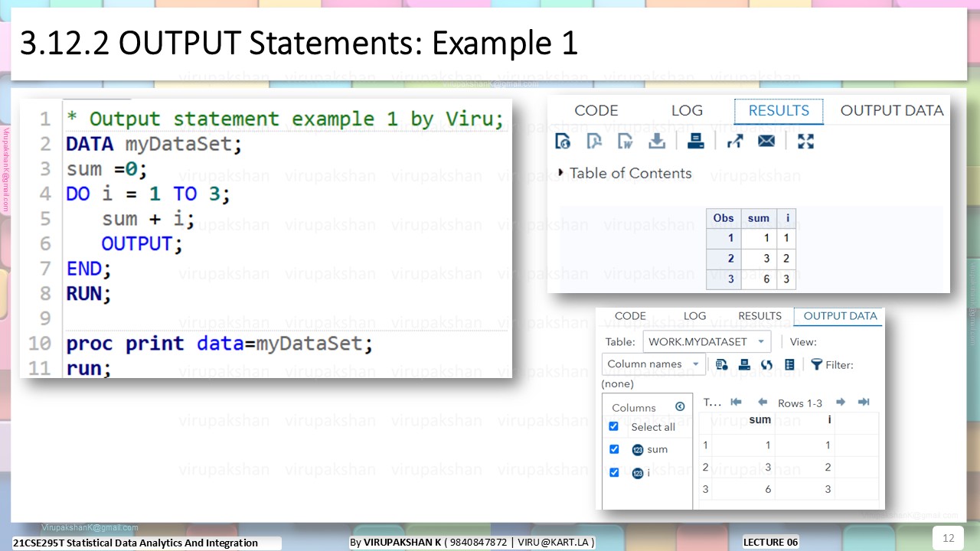The height and width of the screenshot is (551, 980).
Task: Open CODE tab in Output Data panel
Action: pos(630,316)
